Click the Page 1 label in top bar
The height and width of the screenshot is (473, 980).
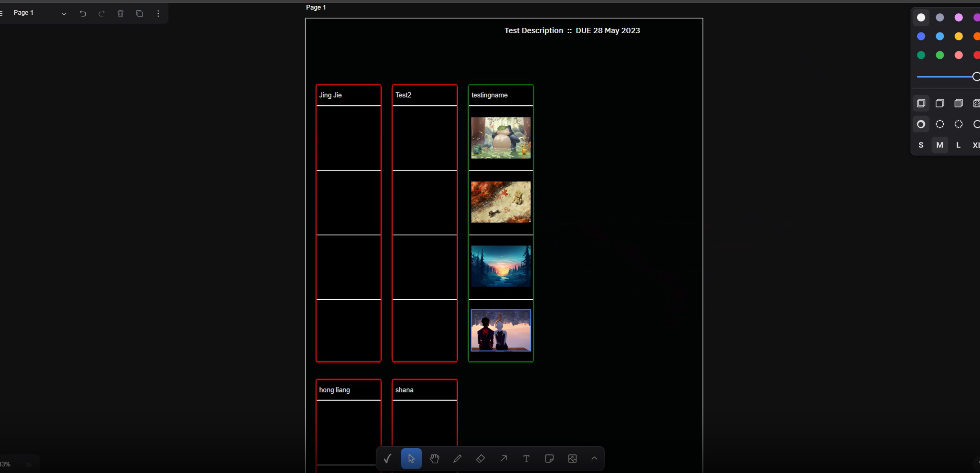23,13
